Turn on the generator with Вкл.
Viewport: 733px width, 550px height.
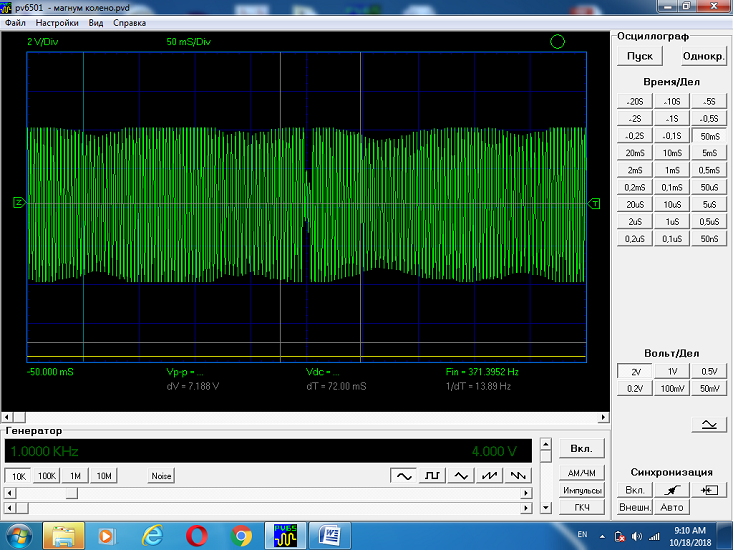(580, 450)
